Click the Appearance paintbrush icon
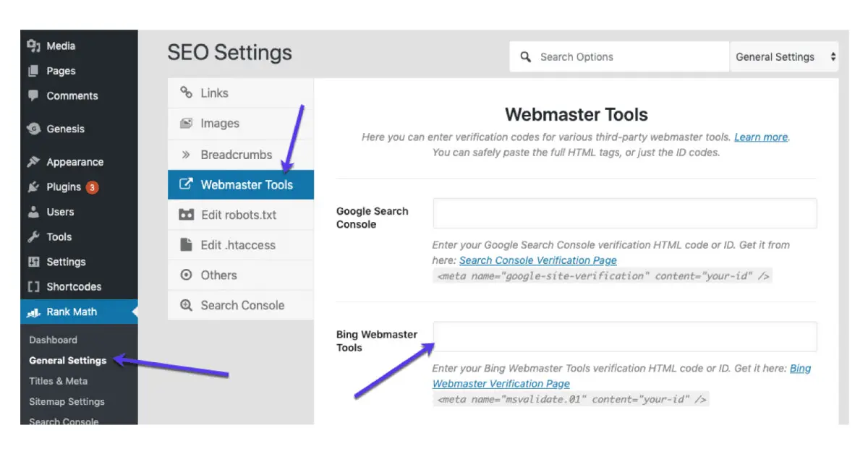This screenshot has width=868, height=454. point(33,162)
